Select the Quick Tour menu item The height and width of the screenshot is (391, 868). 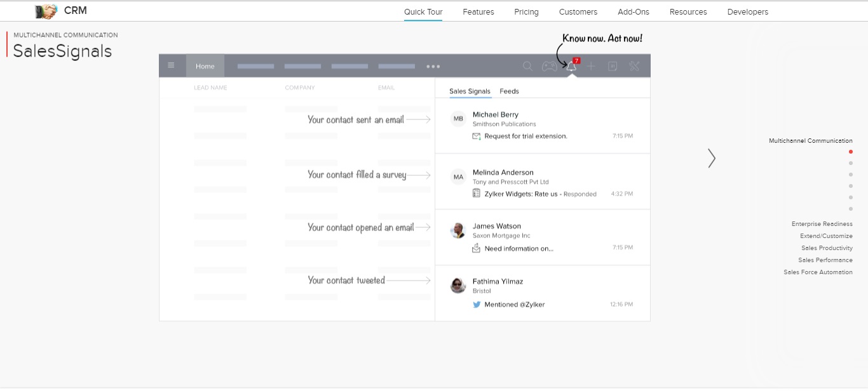click(x=423, y=11)
